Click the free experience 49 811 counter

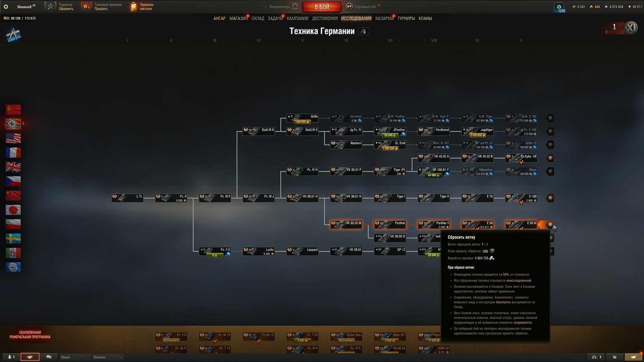coord(635,7)
